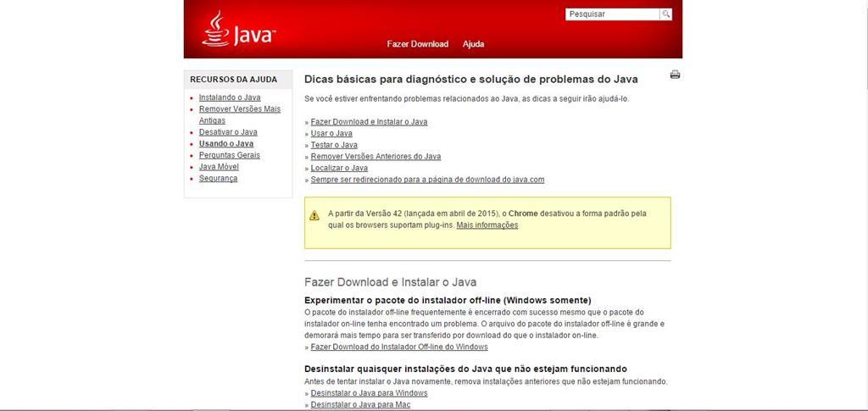Click the search magnifier icon

(666, 14)
